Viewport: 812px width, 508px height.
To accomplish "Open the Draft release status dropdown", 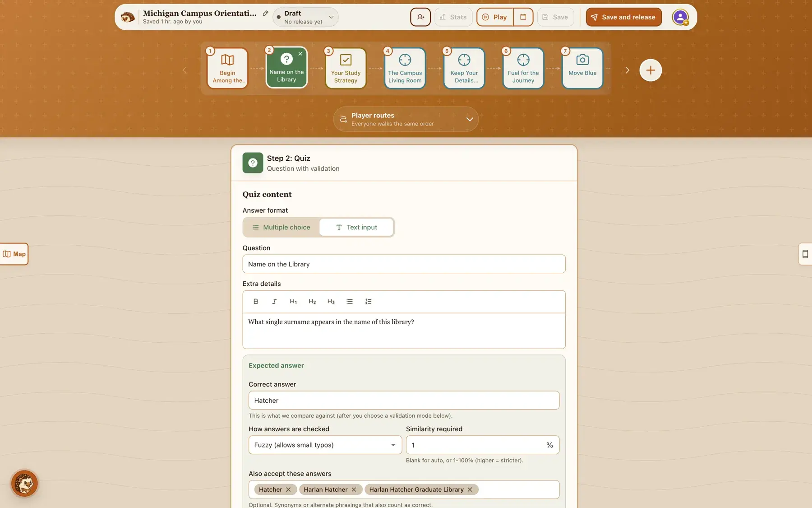I will coord(305,17).
